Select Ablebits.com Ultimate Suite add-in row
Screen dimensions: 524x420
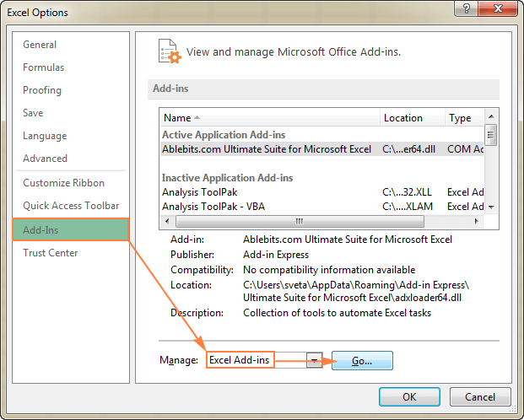266,149
